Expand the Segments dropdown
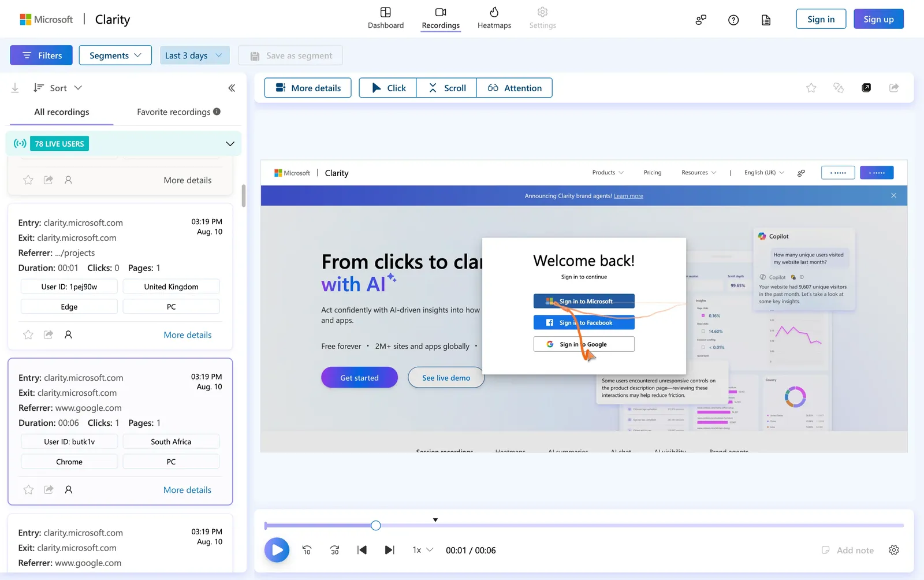The height and width of the screenshot is (580, 924). tap(115, 55)
